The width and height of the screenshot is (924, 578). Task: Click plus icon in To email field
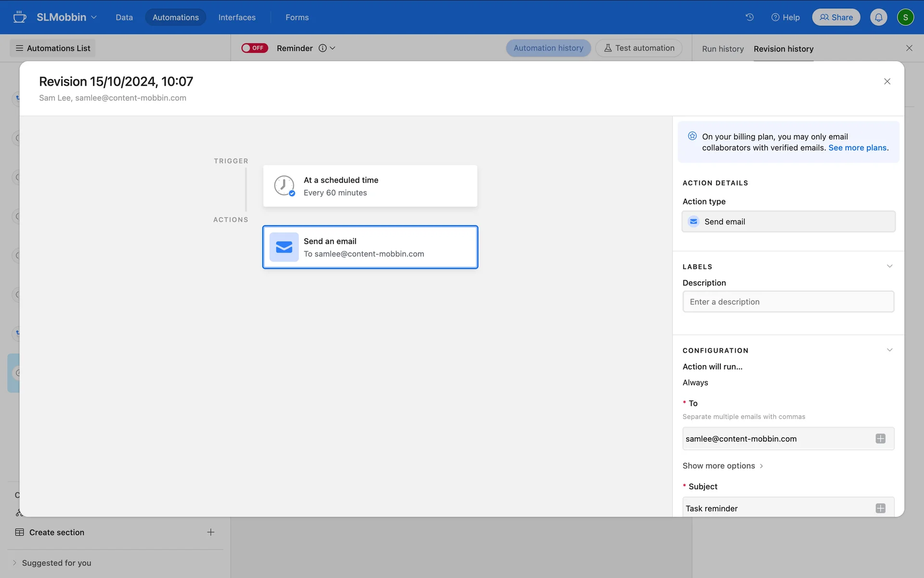pos(880,439)
